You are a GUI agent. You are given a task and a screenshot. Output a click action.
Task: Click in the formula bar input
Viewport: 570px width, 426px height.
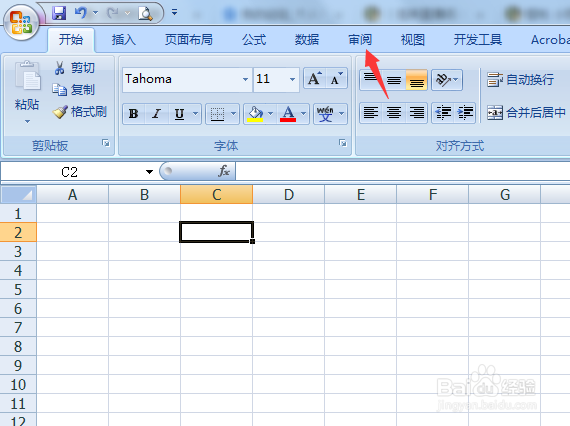[x=403, y=171]
